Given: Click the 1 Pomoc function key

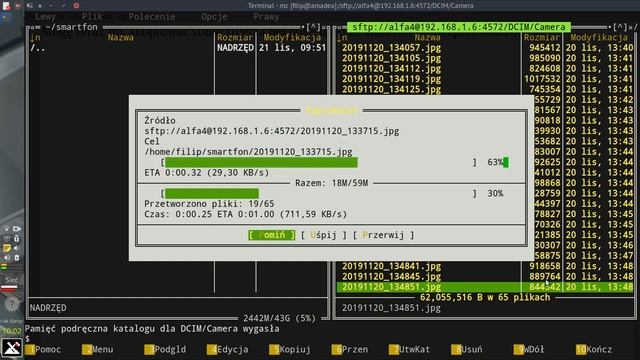Looking at the screenshot, I should (43, 349).
